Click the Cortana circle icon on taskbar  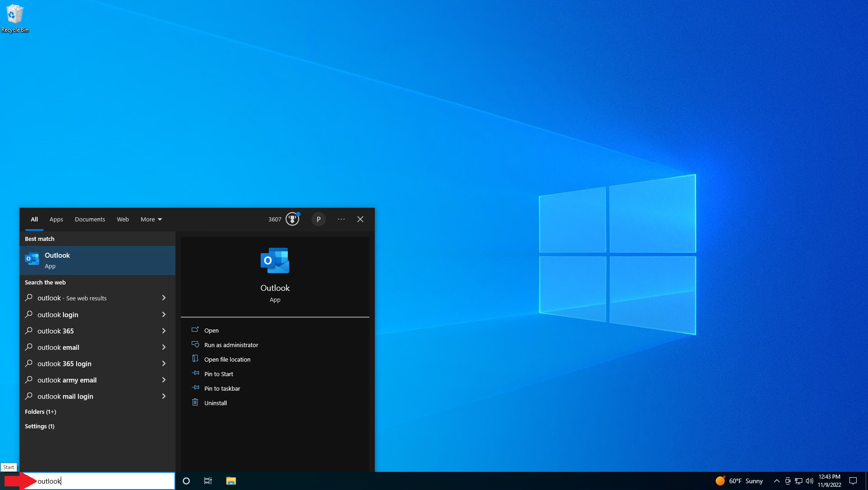[x=186, y=481]
